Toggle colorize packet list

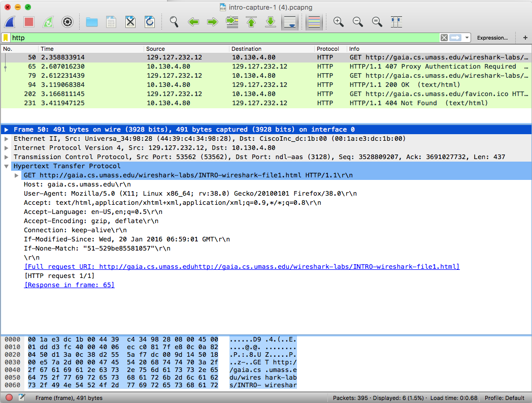pos(313,22)
